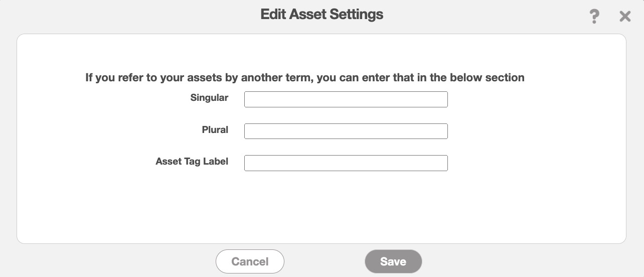Image resolution: width=644 pixels, height=277 pixels.
Task: Open help via the question mark icon
Action: pyautogui.click(x=594, y=17)
